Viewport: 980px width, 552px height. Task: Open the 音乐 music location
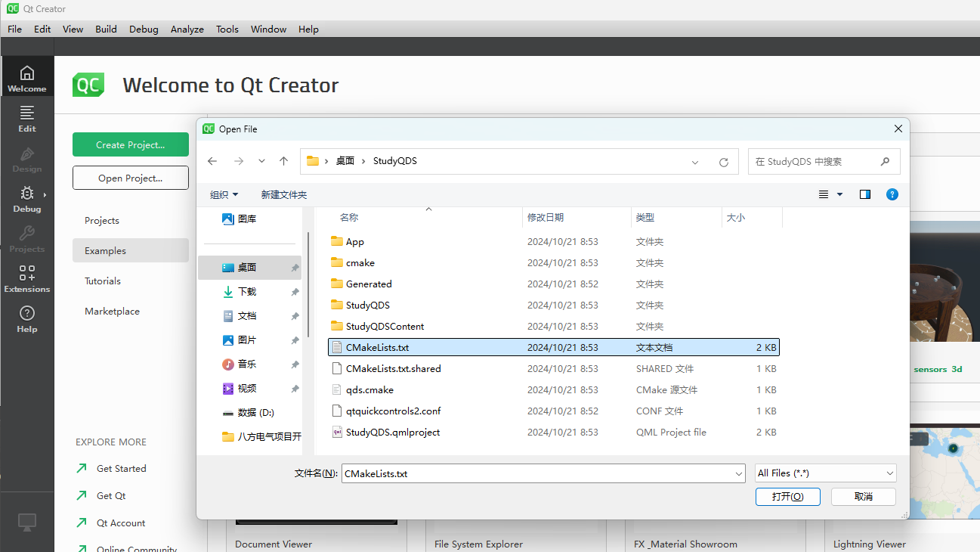coord(249,364)
